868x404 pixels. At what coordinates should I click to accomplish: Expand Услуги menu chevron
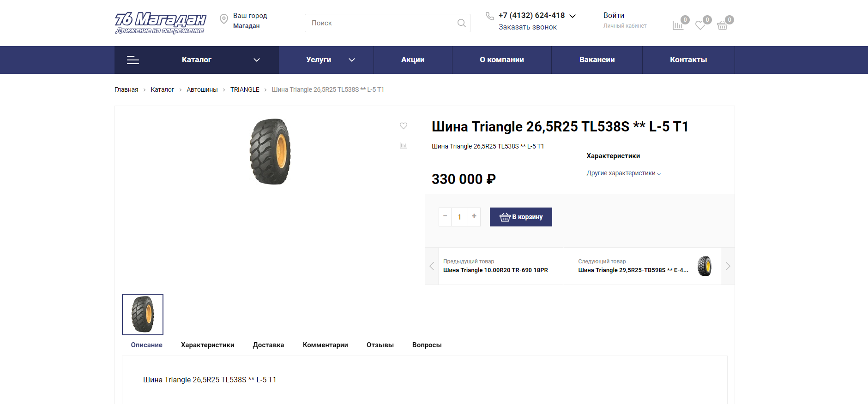352,60
